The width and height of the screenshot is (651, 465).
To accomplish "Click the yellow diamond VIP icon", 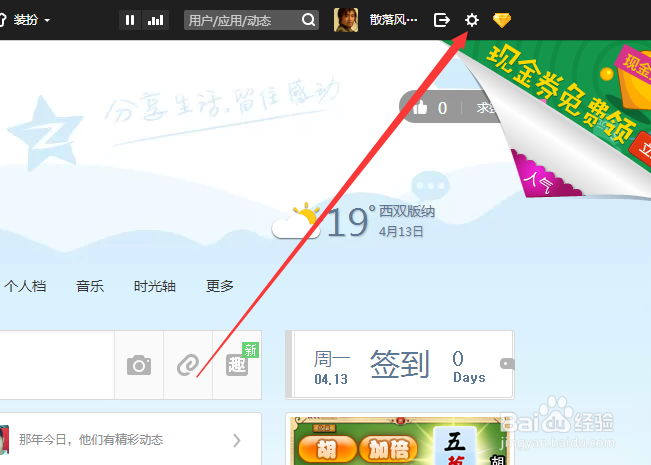I will pyautogui.click(x=502, y=20).
